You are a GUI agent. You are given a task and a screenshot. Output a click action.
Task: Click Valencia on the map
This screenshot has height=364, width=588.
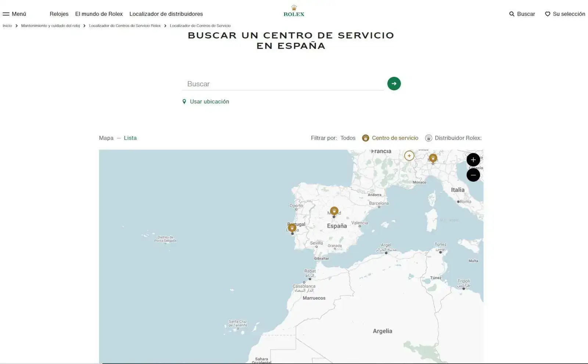pyautogui.click(x=359, y=223)
